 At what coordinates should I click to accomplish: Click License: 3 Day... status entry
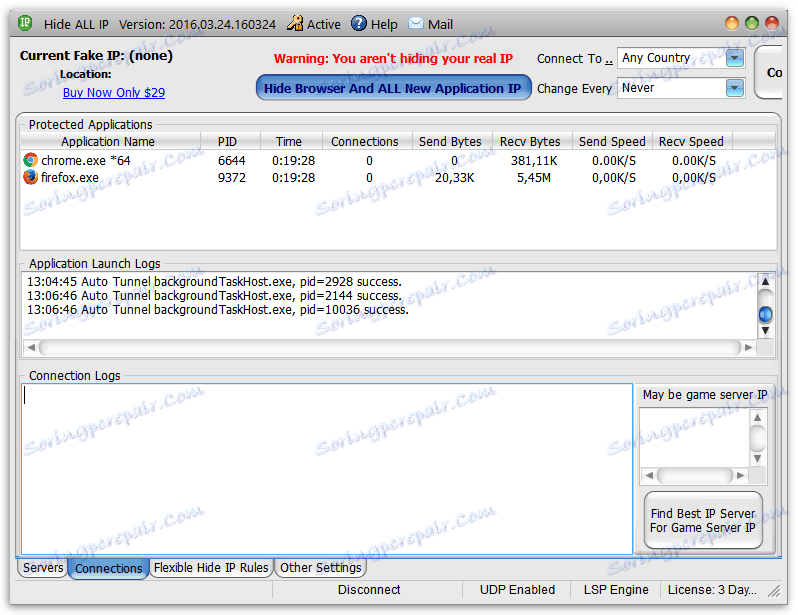(712, 590)
